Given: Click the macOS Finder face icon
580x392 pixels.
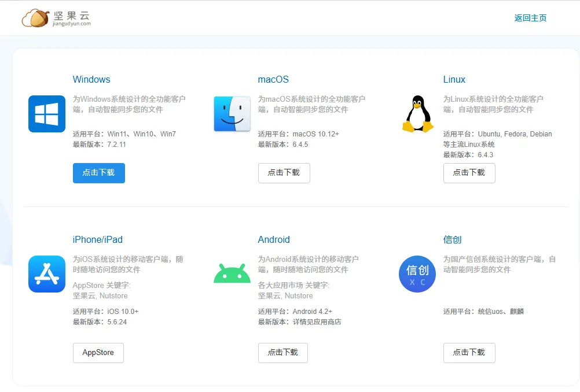Looking at the screenshot, I should (232, 114).
